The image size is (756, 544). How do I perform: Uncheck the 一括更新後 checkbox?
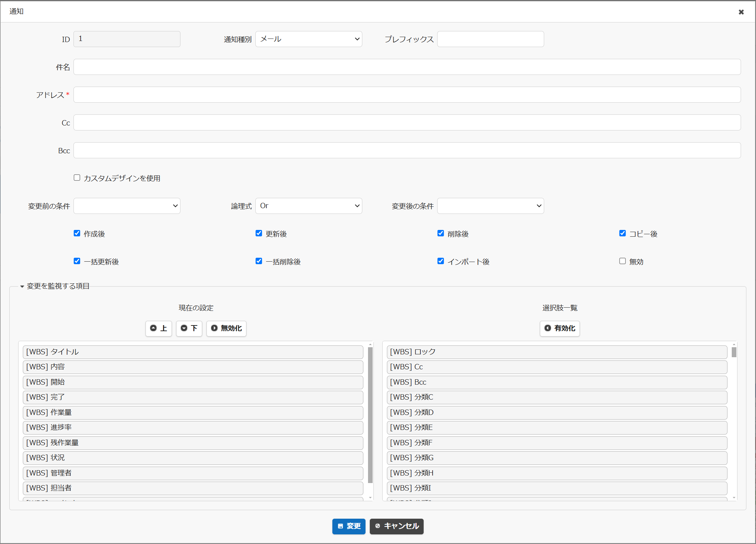coord(77,261)
